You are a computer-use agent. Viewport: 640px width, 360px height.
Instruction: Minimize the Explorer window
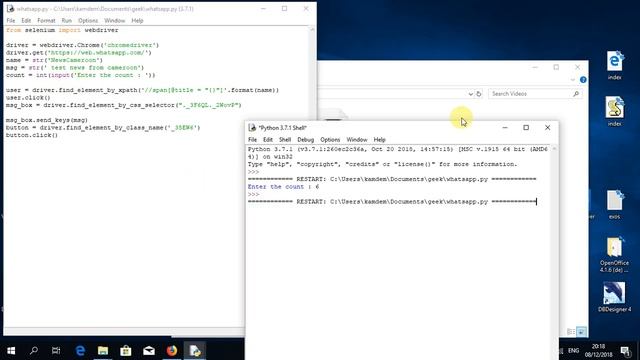[535, 67]
